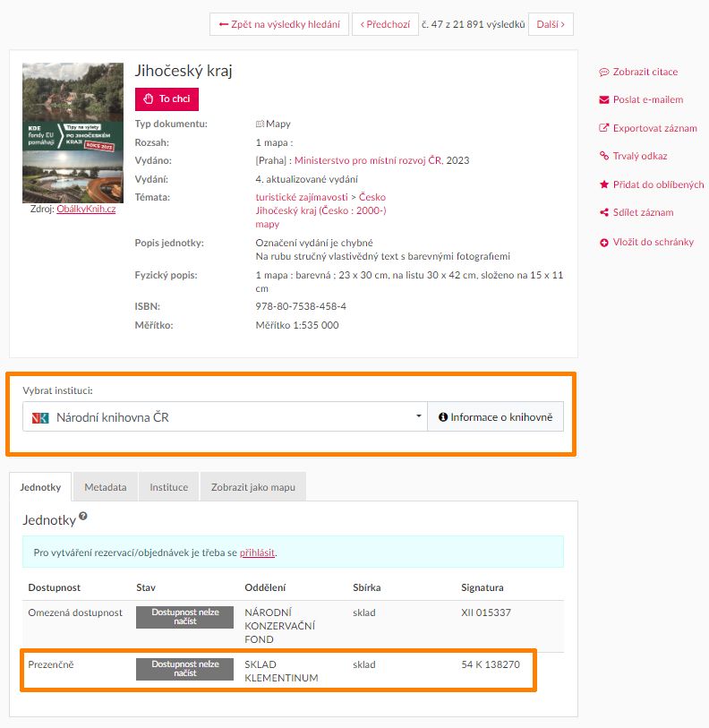Click NÁRODNÍ KONZERVAČNÍ FOND department cell

(x=279, y=626)
